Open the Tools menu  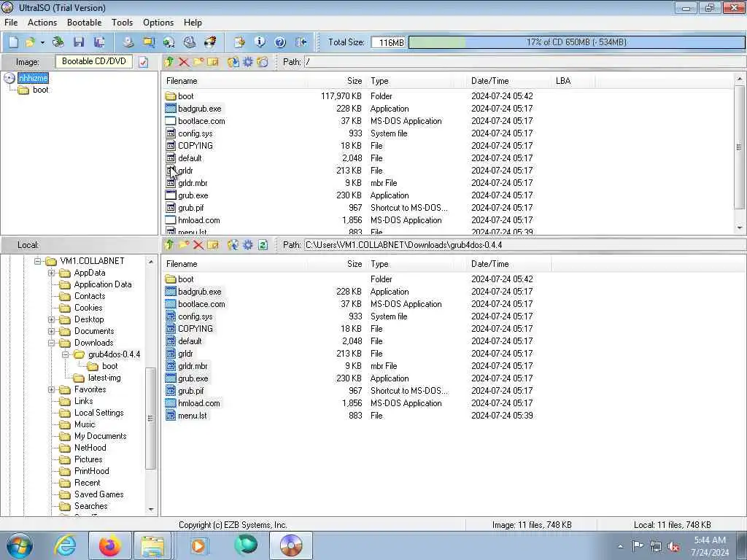[x=122, y=23]
